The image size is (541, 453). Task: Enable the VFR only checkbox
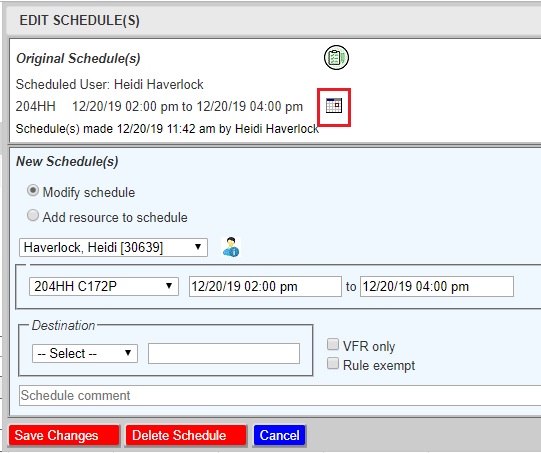tap(333, 344)
